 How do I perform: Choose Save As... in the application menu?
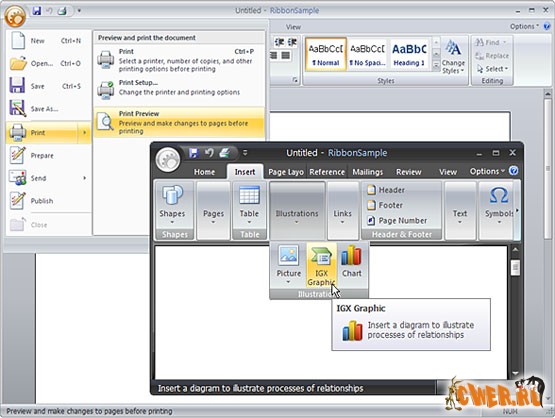click(48, 109)
